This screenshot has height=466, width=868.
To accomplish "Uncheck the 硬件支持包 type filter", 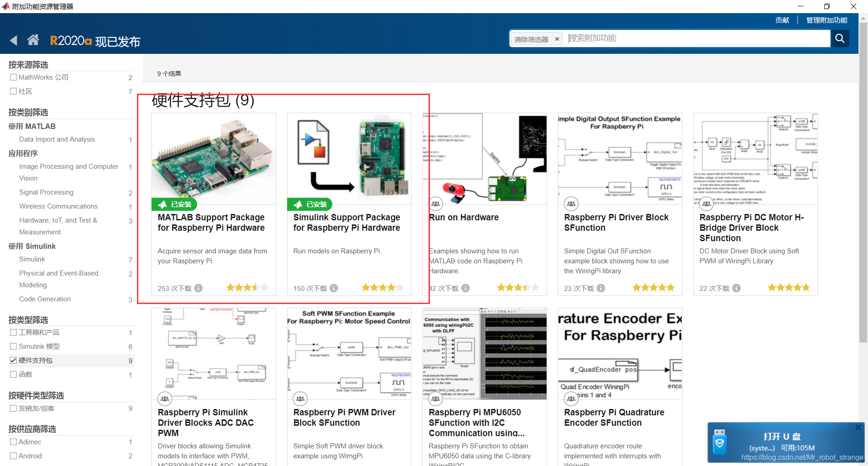I will click(14, 361).
